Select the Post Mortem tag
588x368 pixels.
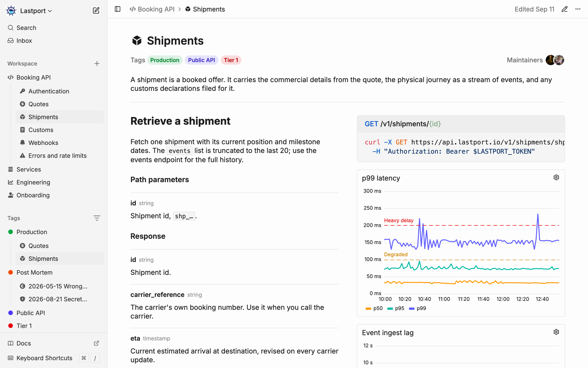pyautogui.click(x=54, y=272)
